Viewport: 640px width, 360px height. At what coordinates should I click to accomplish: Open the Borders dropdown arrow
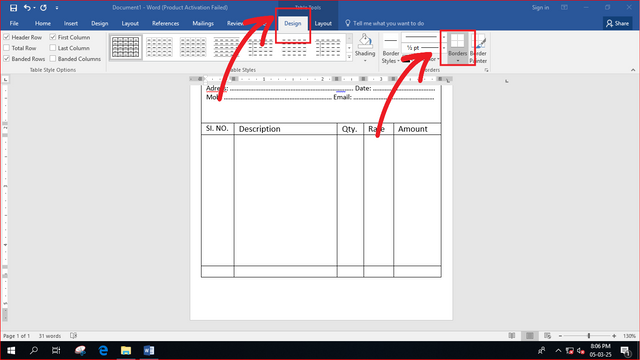click(458, 60)
